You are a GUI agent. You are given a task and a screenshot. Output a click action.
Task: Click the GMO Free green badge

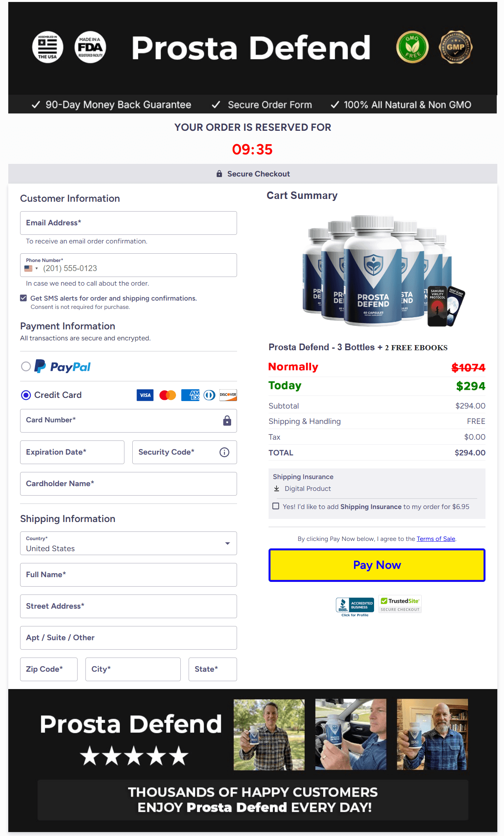pos(412,47)
